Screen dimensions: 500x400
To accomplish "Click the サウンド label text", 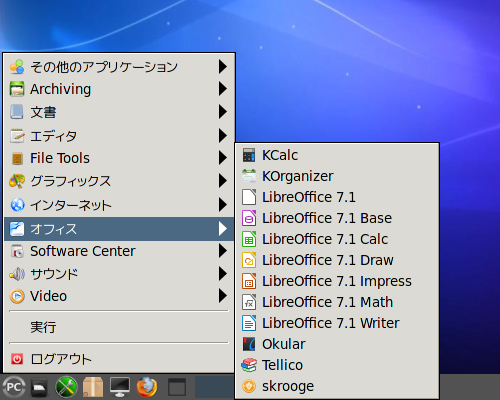I will [x=54, y=274].
